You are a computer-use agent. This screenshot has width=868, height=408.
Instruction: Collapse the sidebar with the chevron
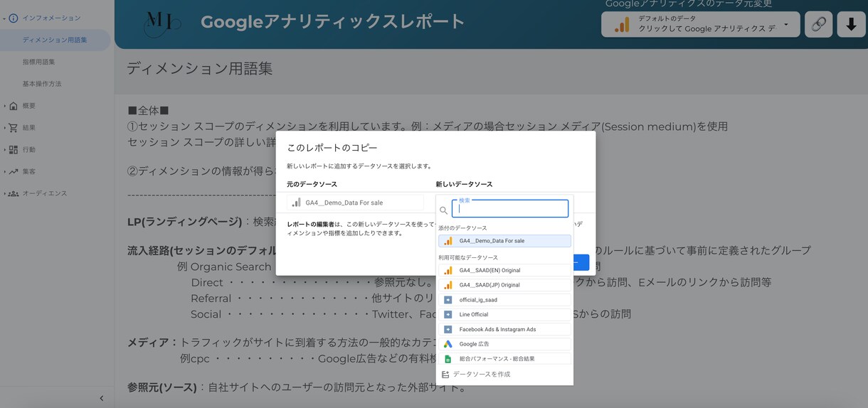coord(102,398)
